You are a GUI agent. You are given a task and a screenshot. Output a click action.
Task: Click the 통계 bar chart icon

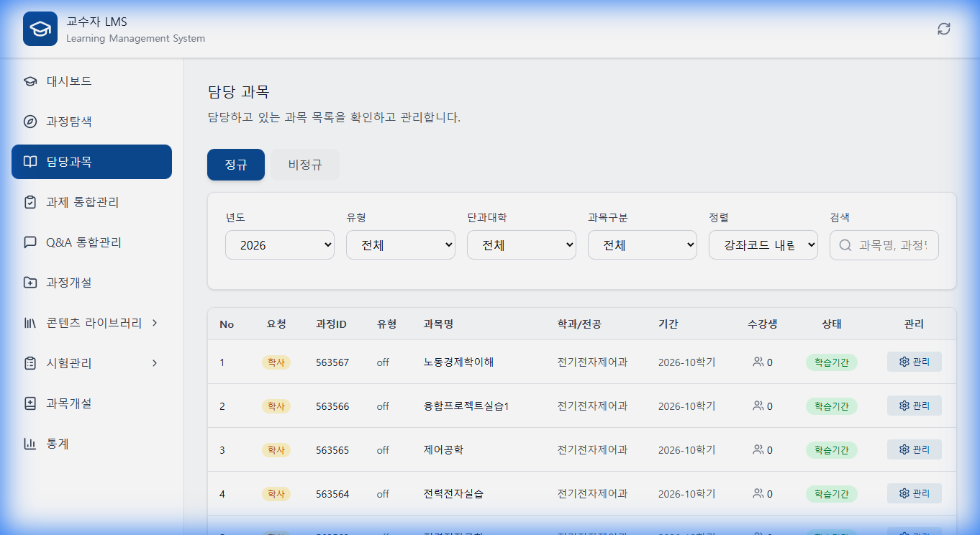[x=30, y=444]
